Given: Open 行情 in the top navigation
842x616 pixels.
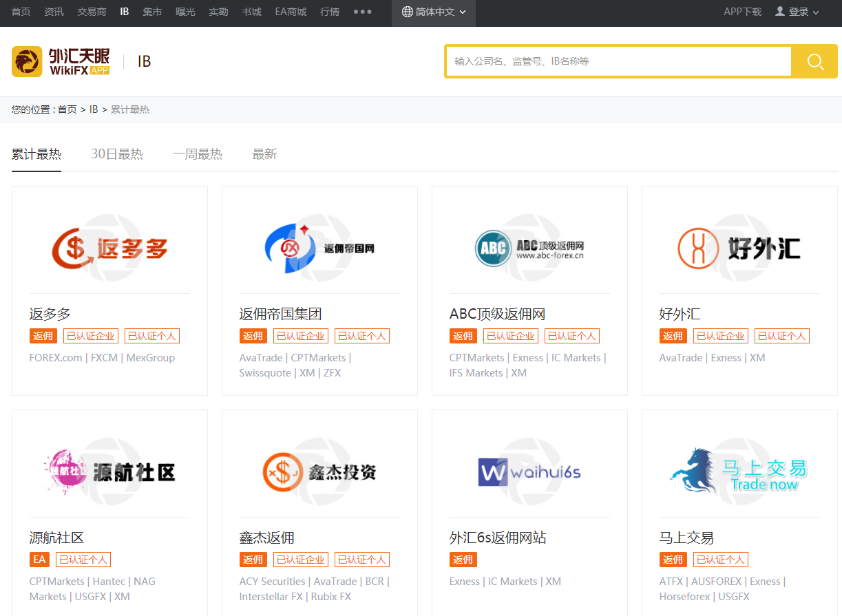Looking at the screenshot, I should 330,12.
